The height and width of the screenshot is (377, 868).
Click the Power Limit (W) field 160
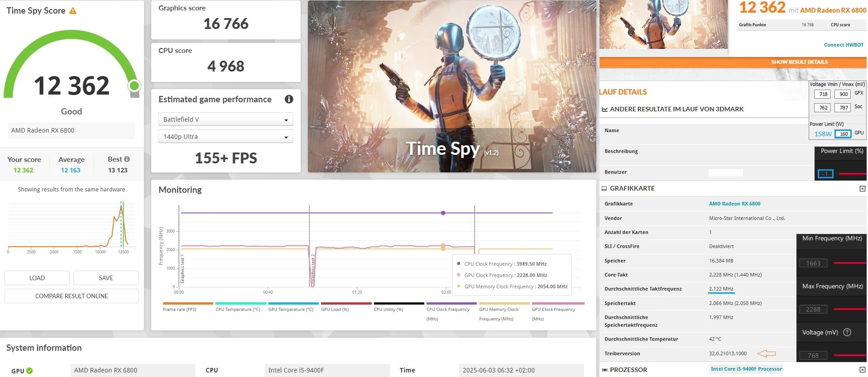[x=844, y=134]
